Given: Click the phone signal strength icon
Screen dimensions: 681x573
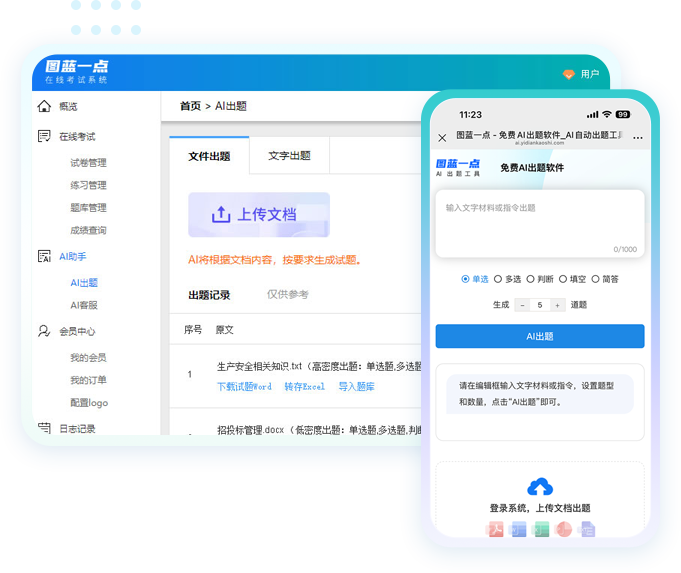Looking at the screenshot, I should (592, 115).
